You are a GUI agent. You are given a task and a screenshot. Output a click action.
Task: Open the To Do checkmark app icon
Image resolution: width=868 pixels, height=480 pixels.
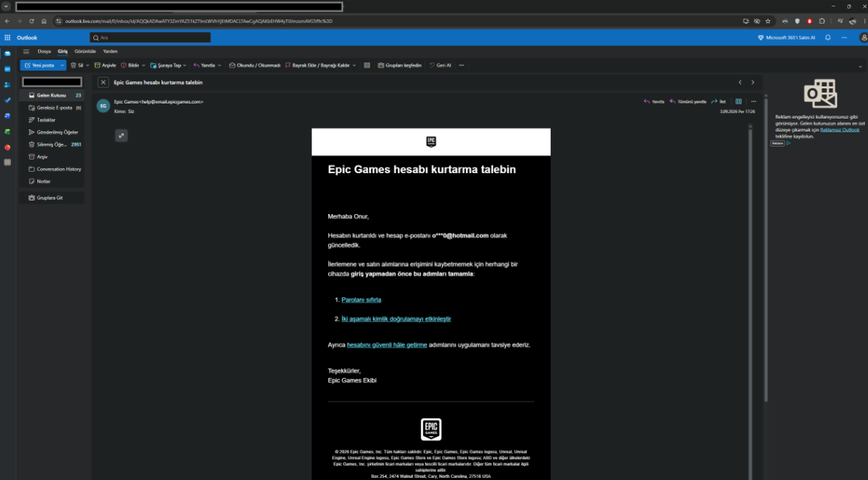[7, 100]
